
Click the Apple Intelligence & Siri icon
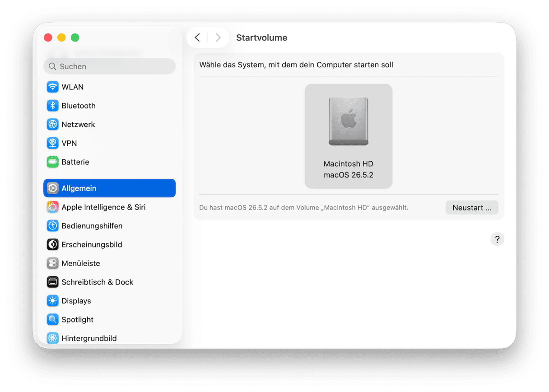53,207
